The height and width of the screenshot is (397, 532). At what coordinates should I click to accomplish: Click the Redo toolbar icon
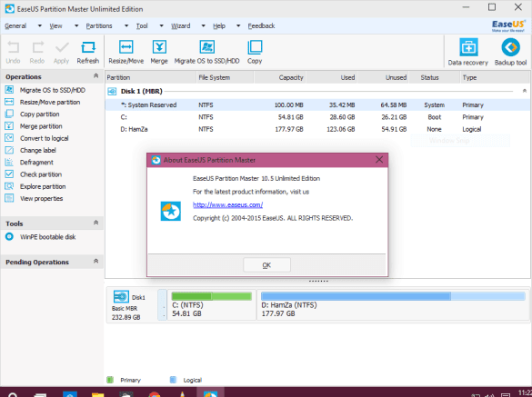(x=37, y=52)
